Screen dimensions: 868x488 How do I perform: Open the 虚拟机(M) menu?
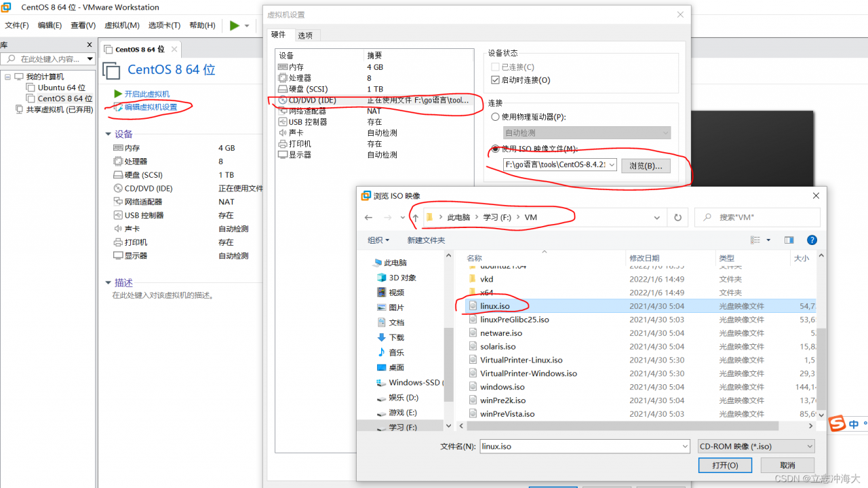click(x=122, y=25)
